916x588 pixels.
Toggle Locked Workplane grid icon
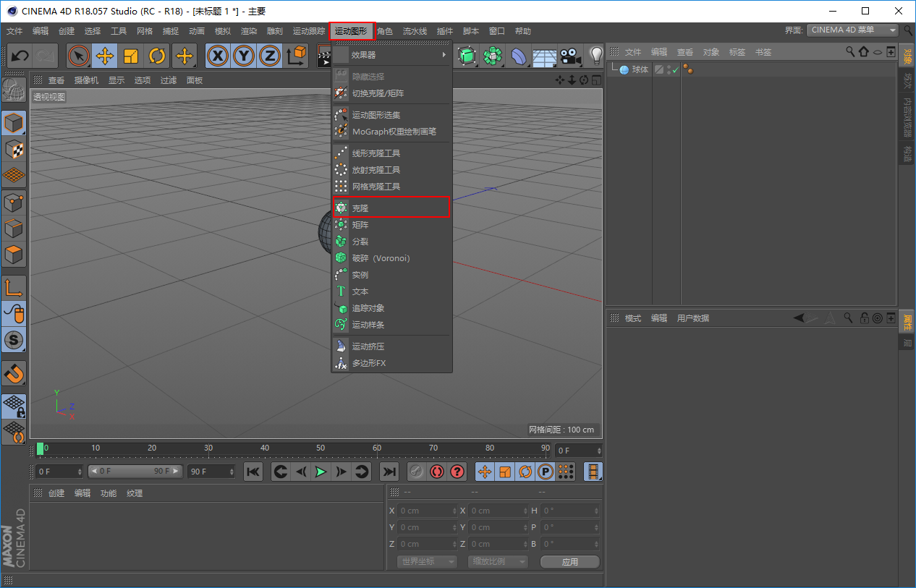14,406
